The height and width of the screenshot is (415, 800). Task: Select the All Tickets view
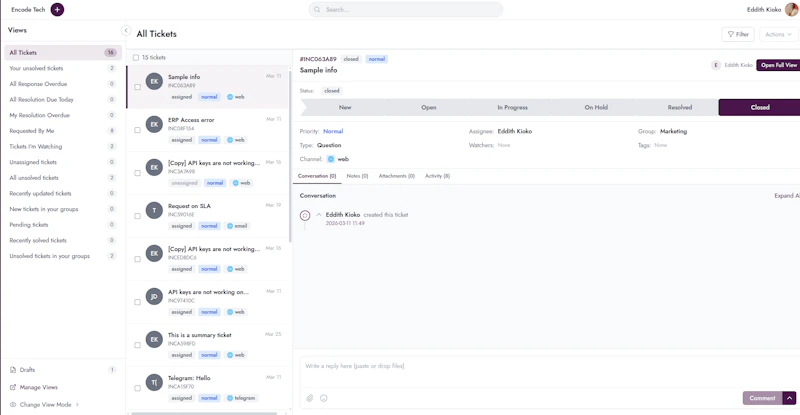(x=63, y=53)
